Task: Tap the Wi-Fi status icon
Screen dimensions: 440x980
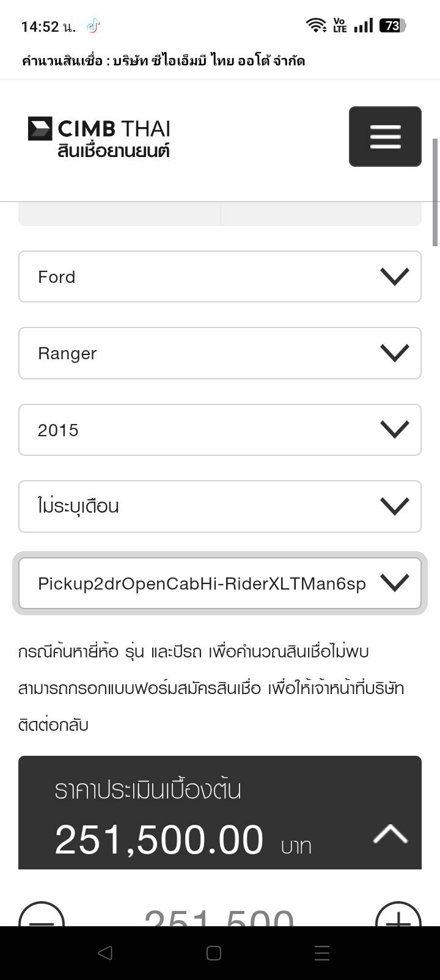Action: pyautogui.click(x=316, y=25)
